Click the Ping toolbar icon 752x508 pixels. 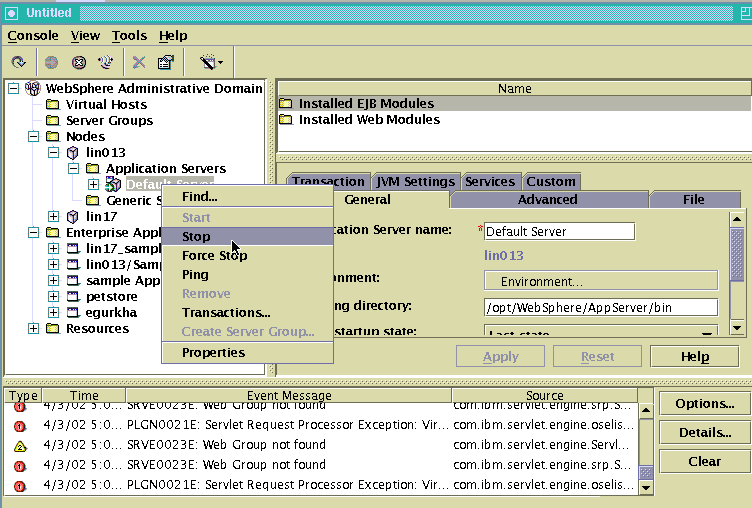106,62
